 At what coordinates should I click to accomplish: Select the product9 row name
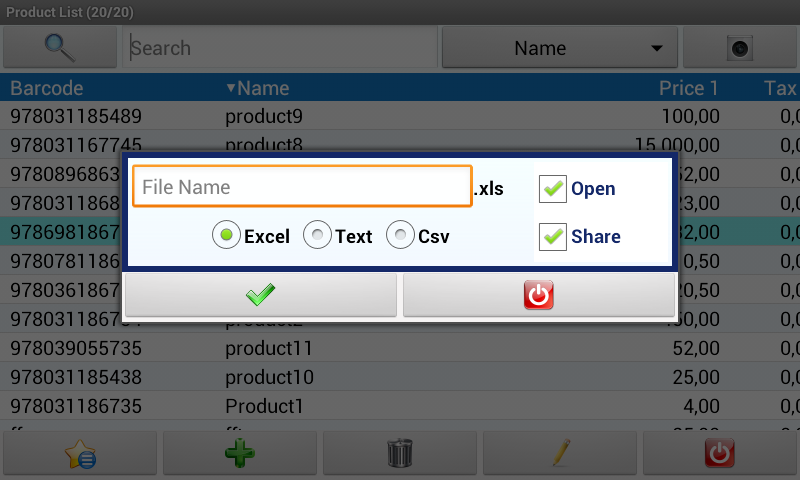pos(264,116)
